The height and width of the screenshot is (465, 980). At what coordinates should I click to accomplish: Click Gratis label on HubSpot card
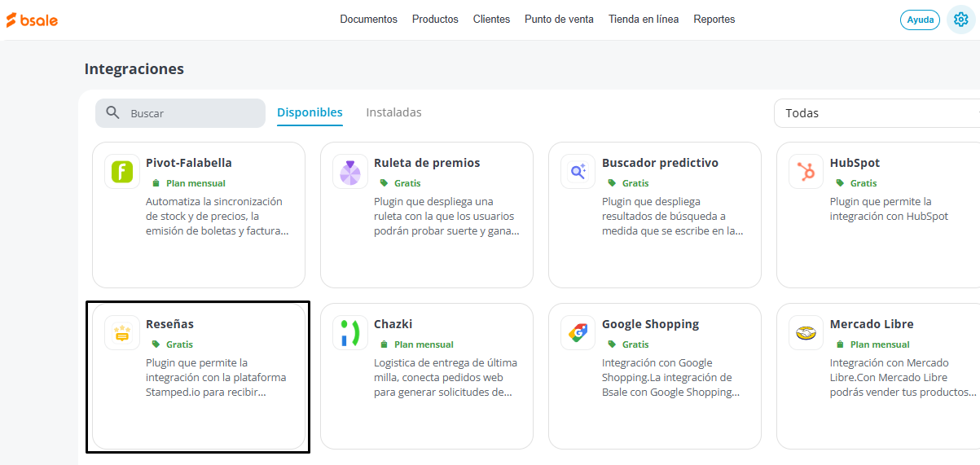click(x=864, y=183)
